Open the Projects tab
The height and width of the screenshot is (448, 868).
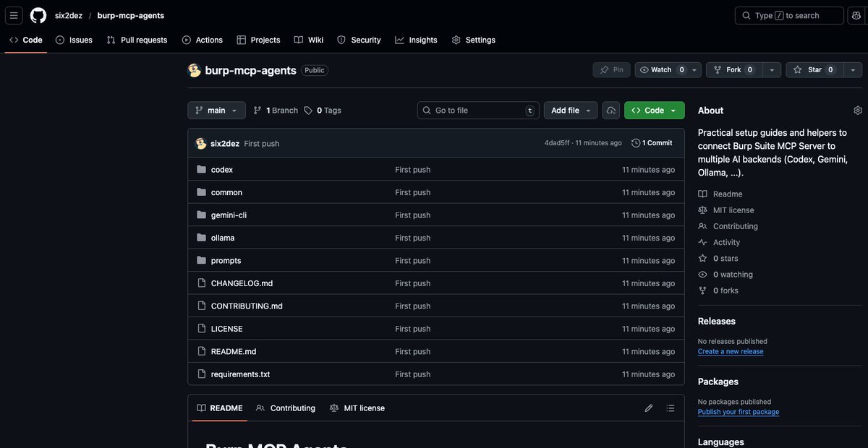tap(258, 40)
